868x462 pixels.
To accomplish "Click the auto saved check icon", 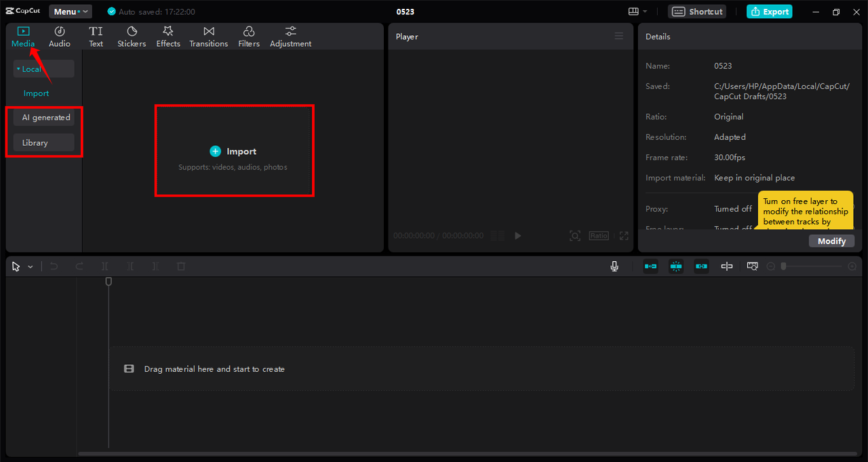I will click(112, 12).
